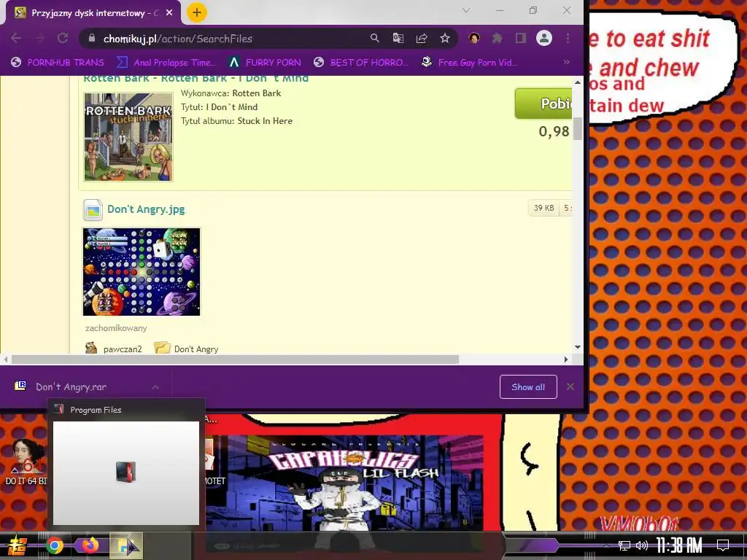The width and height of the screenshot is (747, 560).
Task: Open the Chrome profile account icon
Action: 544,38
